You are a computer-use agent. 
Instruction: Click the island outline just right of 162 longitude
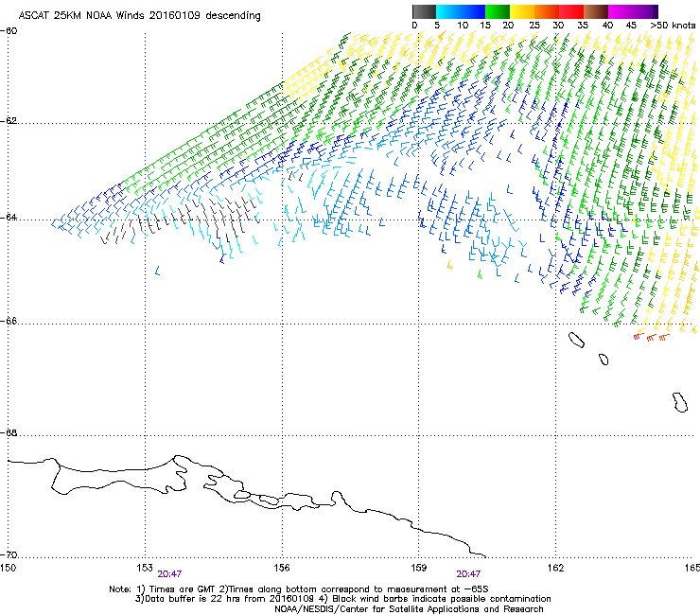[x=576, y=341]
